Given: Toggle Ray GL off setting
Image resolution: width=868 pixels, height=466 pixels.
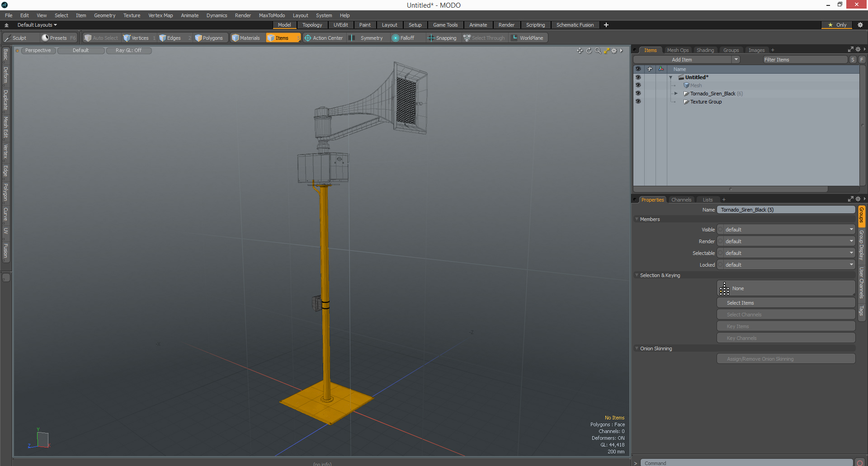Looking at the screenshot, I should pyautogui.click(x=128, y=51).
